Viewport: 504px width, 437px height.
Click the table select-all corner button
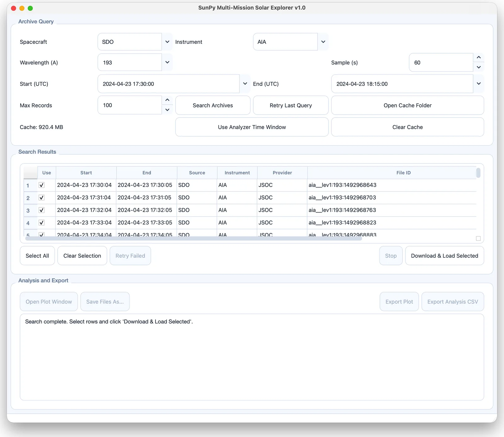tap(31, 173)
